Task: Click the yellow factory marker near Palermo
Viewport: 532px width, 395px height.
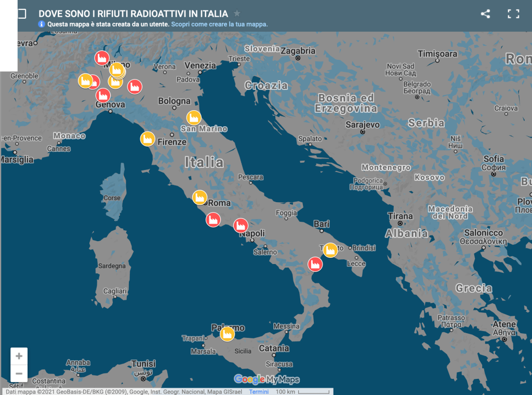Action: 227,333
